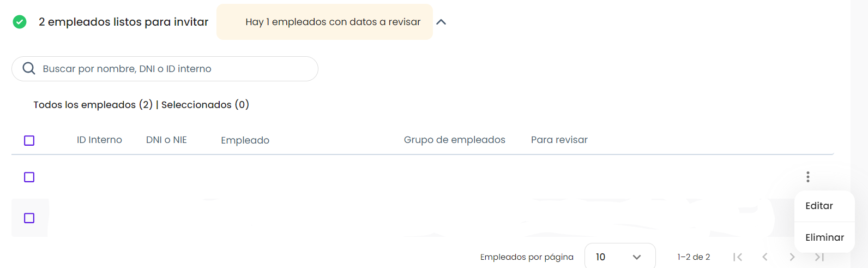Screen dimensions: 868x268
Task: Select Editar from the context menu
Action: pyautogui.click(x=819, y=206)
